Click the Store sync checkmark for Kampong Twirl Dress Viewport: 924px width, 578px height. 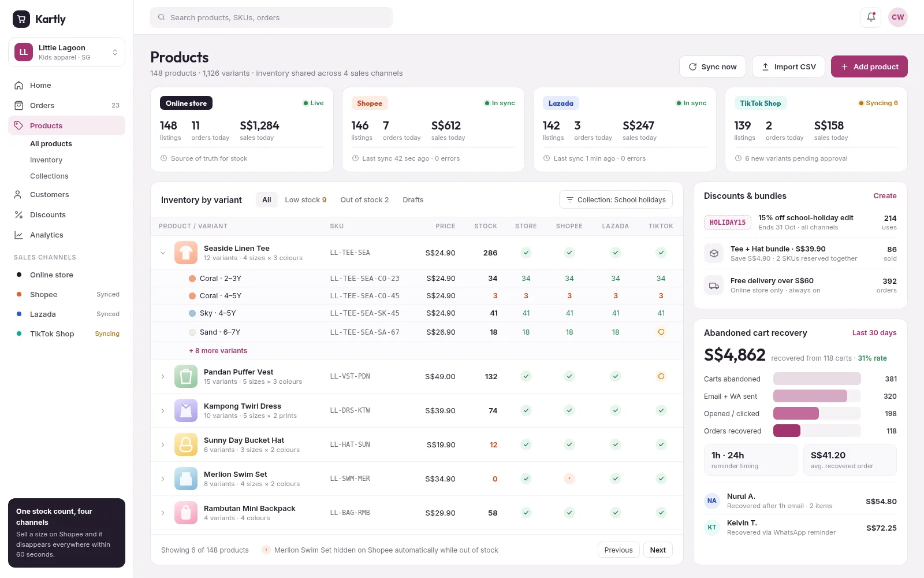pos(526,410)
